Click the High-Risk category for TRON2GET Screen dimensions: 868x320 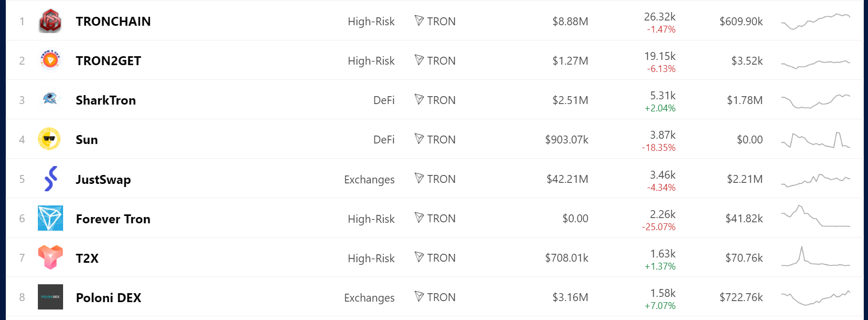click(x=371, y=61)
